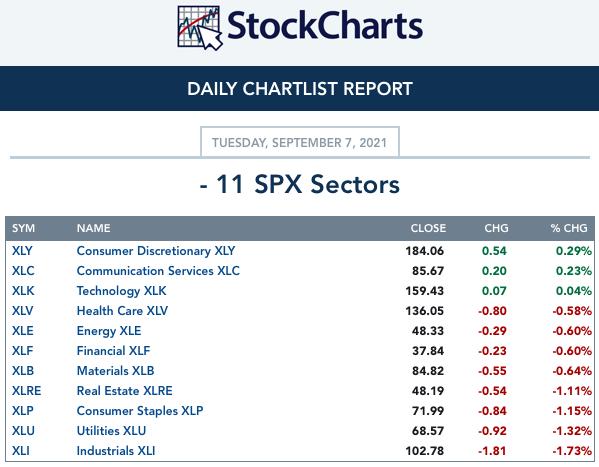Click the XLRE ticker symbol
The width and height of the screenshot is (599, 467).
tap(26, 391)
